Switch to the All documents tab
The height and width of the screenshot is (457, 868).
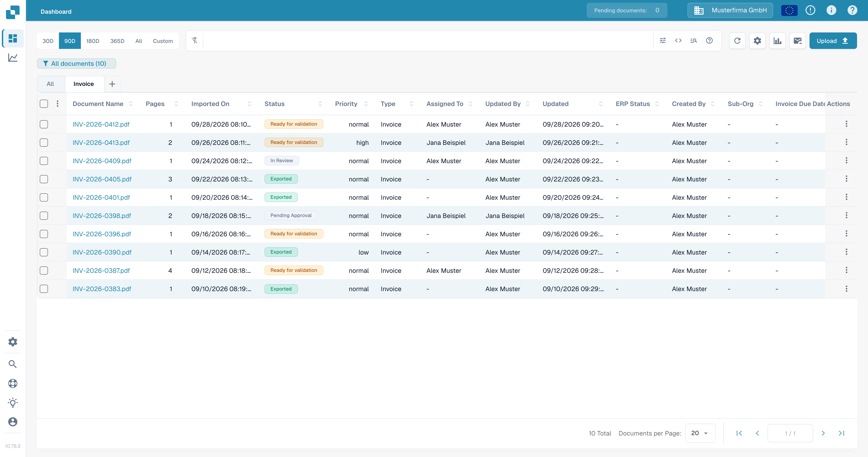tap(50, 84)
